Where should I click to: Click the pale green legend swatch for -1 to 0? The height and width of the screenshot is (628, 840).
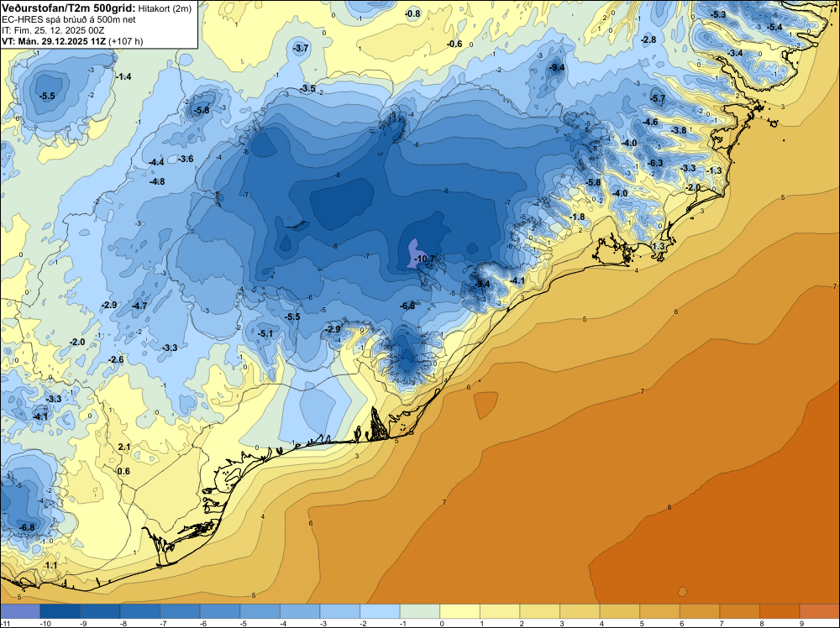[420, 611]
